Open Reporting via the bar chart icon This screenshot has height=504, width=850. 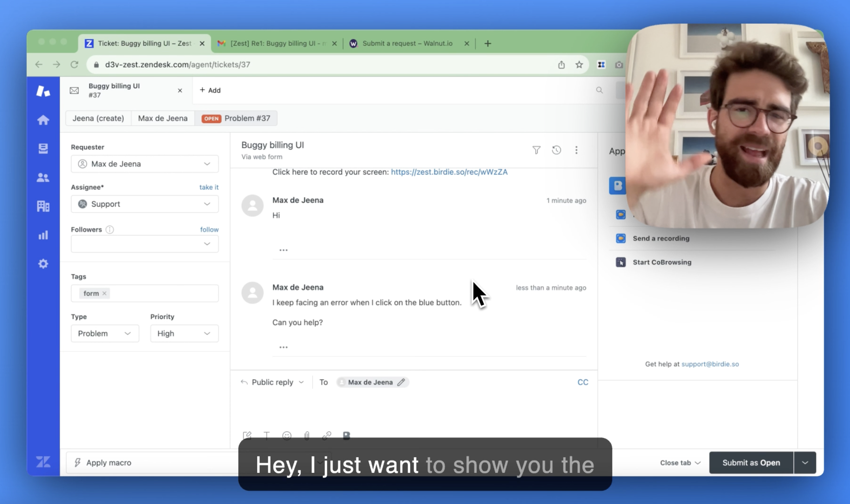coord(43,234)
